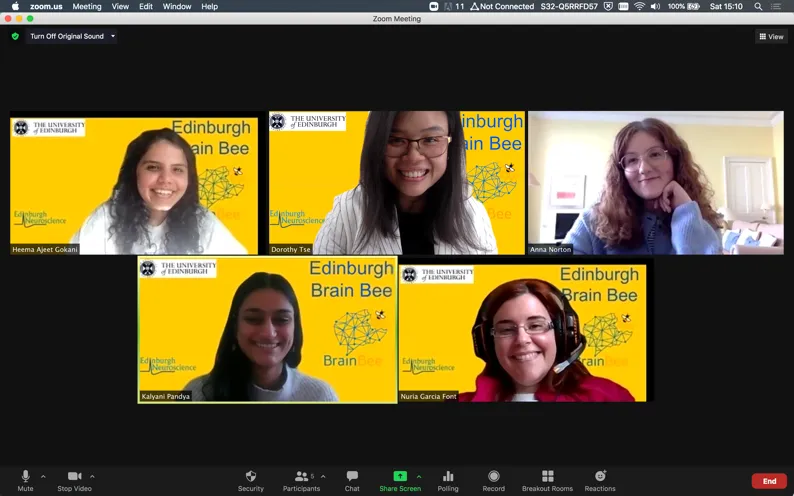Open the Meeting menu in menu bar
Viewport: 794px width, 496px height.
point(86,6)
